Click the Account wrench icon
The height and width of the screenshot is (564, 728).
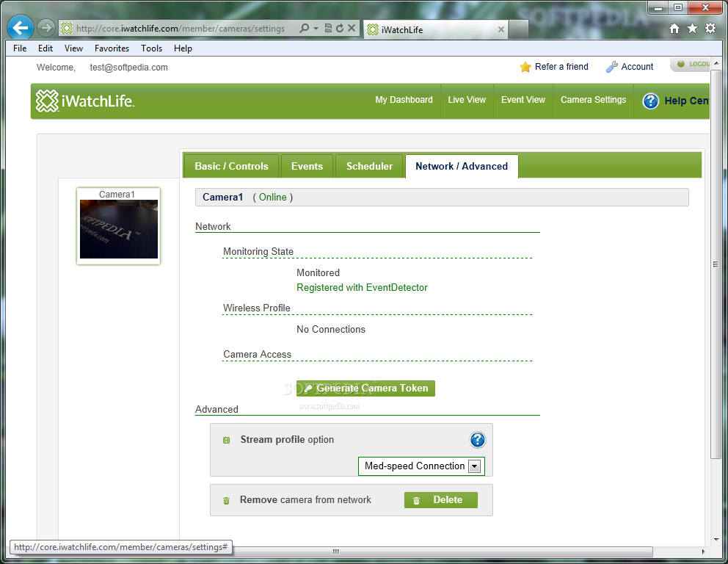pos(611,67)
